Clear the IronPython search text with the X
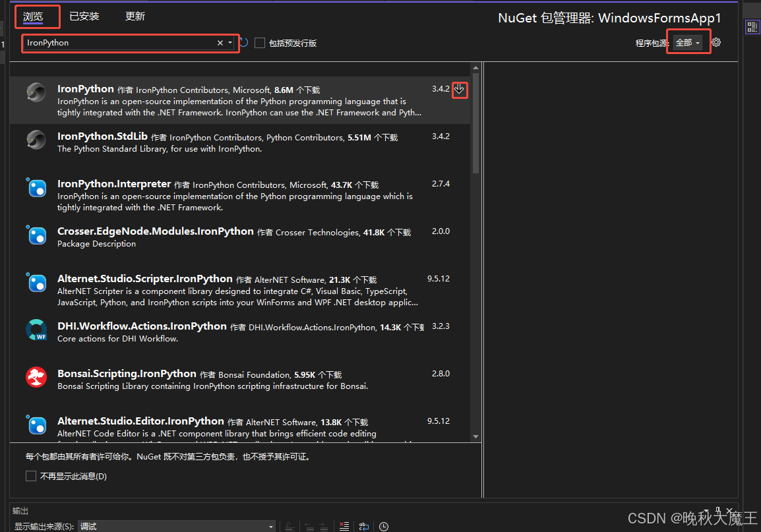Image resolution: width=761 pixels, height=532 pixels. point(220,42)
